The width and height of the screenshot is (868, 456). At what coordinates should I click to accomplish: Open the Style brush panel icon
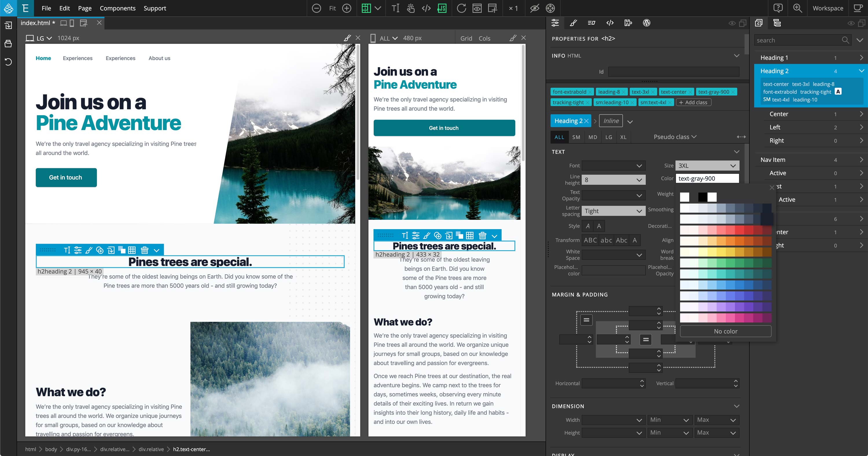[573, 23]
